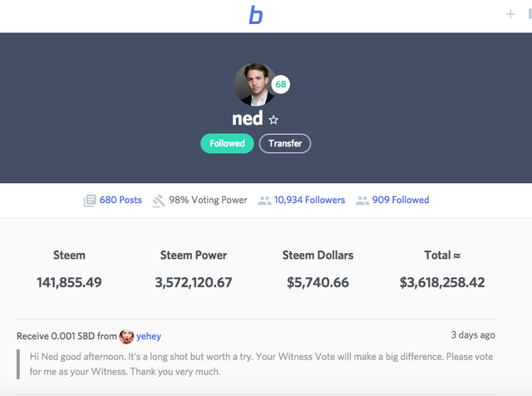Click the '3 days ago' timestamp
532x396 pixels.
click(x=473, y=335)
